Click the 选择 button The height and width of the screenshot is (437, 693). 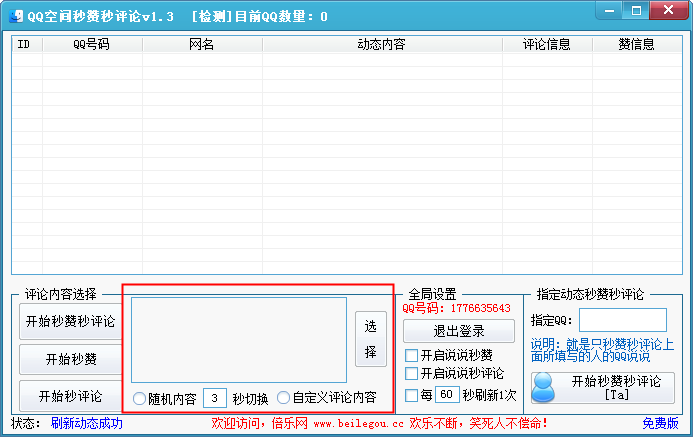(x=371, y=339)
